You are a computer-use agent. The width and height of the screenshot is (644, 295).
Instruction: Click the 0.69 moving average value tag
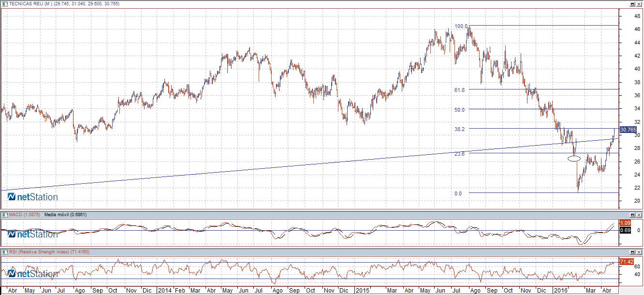pyautogui.click(x=625, y=230)
